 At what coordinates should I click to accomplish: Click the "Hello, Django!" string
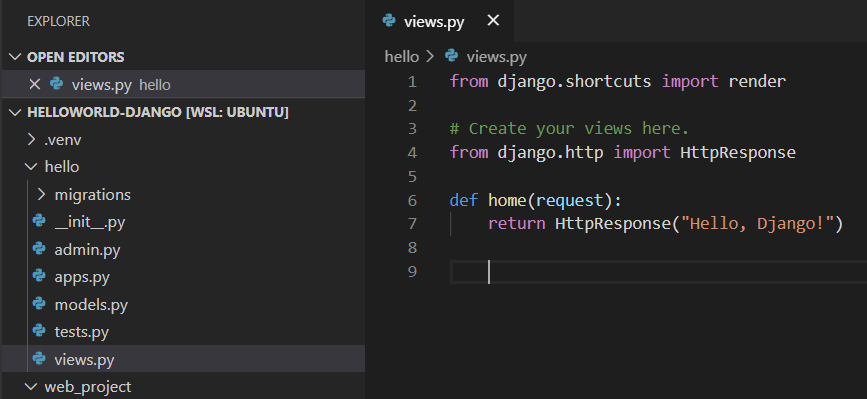pyautogui.click(x=756, y=224)
